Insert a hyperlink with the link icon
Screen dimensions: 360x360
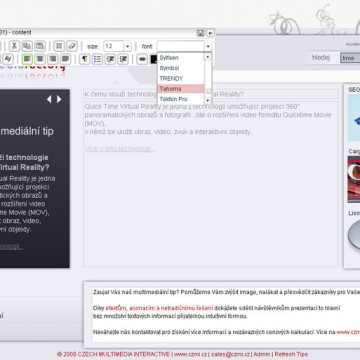142,59
